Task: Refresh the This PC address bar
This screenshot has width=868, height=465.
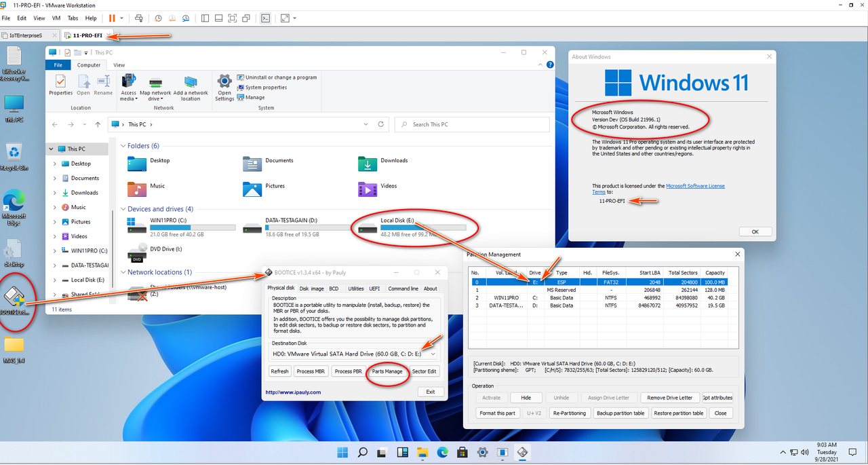Action: [381, 124]
